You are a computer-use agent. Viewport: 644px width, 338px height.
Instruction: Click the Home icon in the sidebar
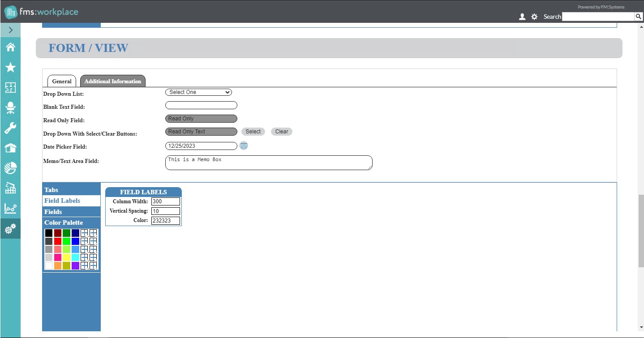(10, 47)
